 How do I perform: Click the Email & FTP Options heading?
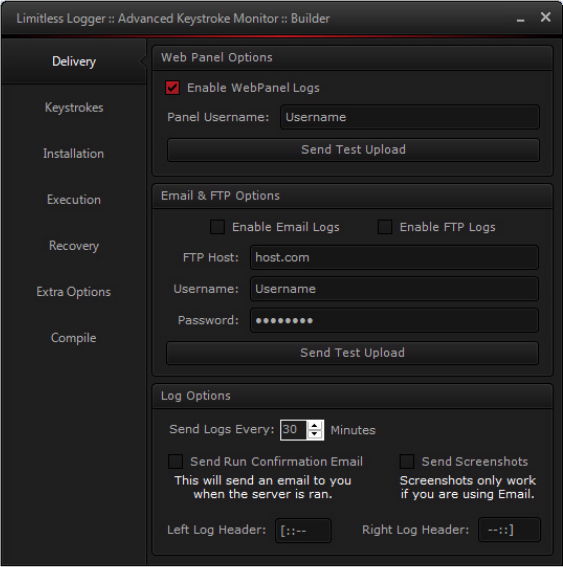tap(220, 196)
